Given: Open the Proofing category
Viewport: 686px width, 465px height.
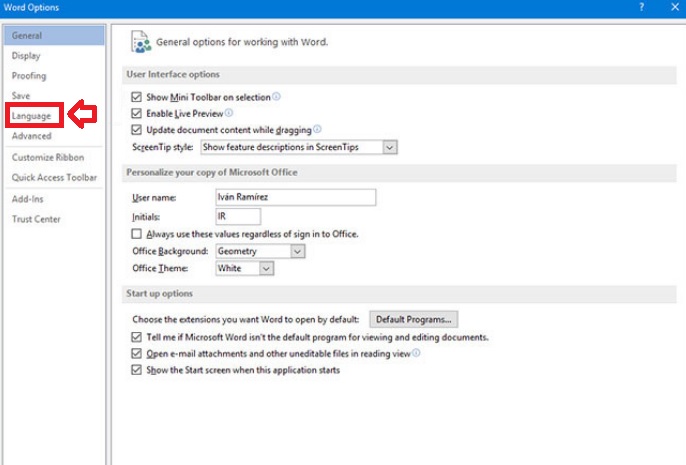Looking at the screenshot, I should pyautogui.click(x=29, y=76).
